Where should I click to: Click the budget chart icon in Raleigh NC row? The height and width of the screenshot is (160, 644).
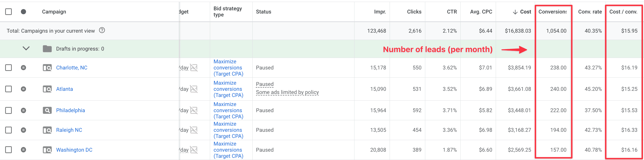pyautogui.click(x=194, y=130)
